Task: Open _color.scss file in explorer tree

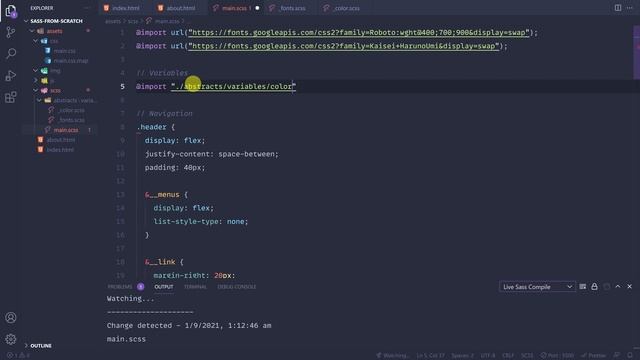Action: click(71, 110)
